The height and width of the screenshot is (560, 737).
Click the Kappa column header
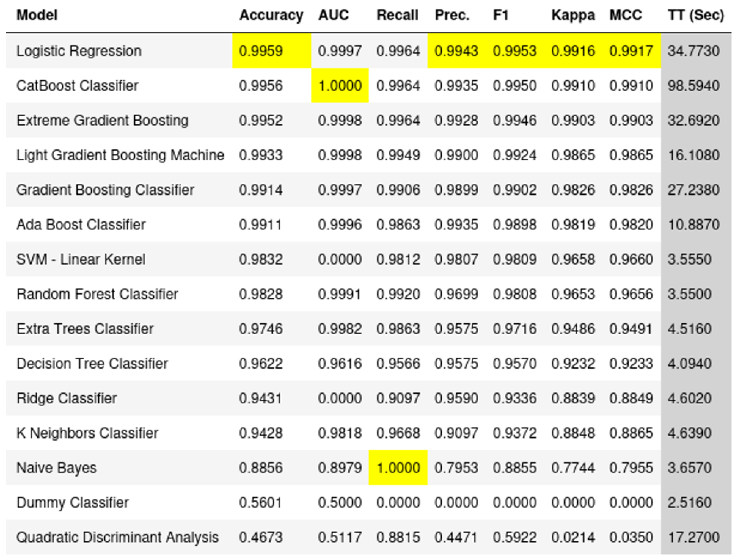[x=573, y=15]
